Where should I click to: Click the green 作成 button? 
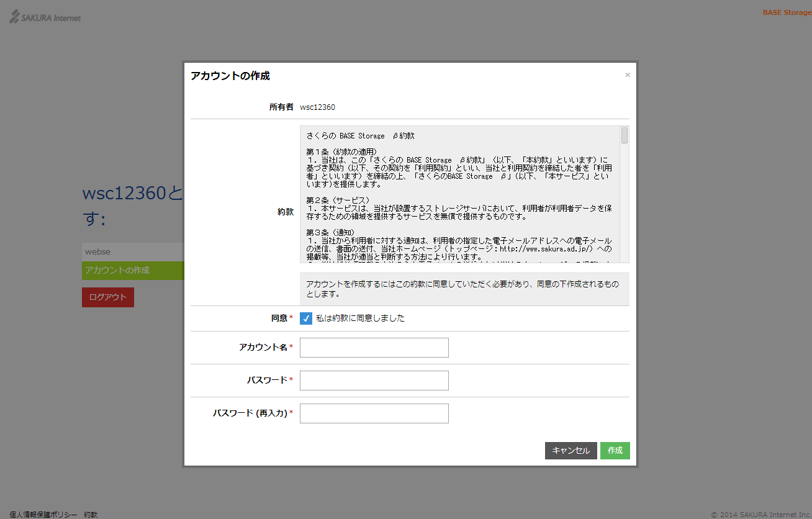coord(615,451)
